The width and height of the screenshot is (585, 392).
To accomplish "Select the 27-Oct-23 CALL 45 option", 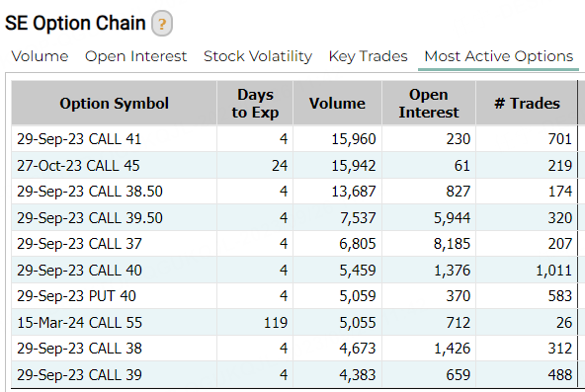I will tap(294, 165).
